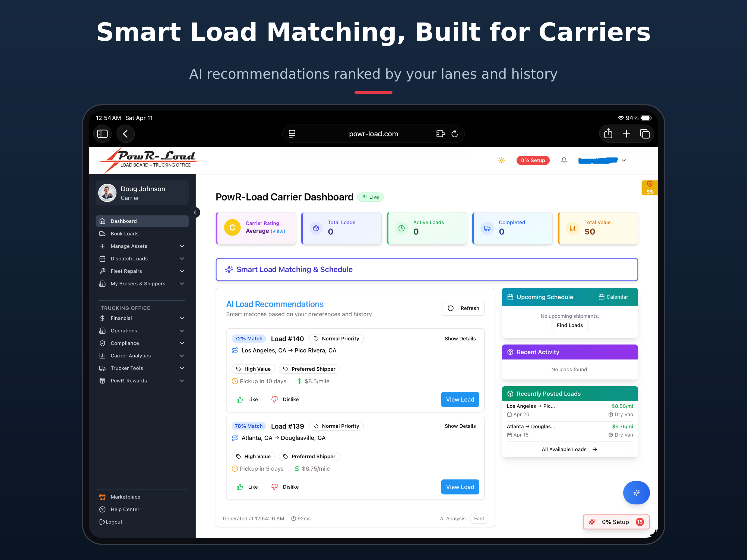The width and height of the screenshot is (747, 560).
Task: Collapse the sidebar with arrow handle
Action: 195,212
